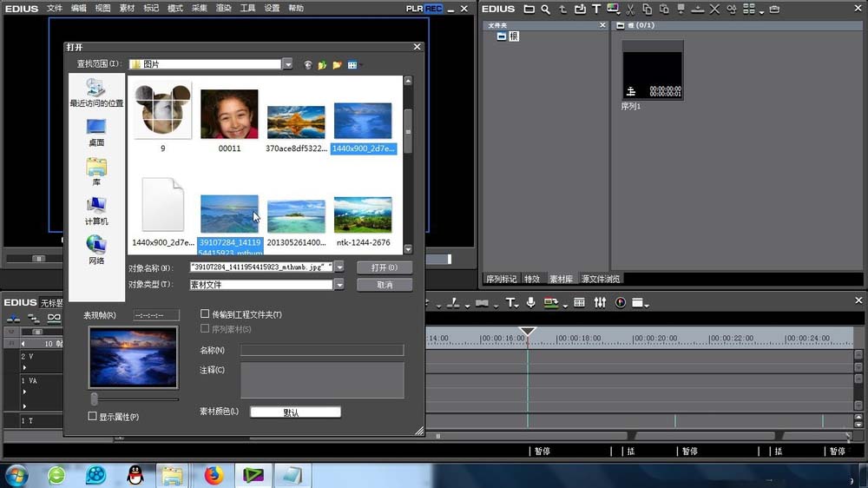Screen dimensions: 868x488
Task: Tick 传输到工程文件夹 checkbox
Action: click(x=205, y=314)
